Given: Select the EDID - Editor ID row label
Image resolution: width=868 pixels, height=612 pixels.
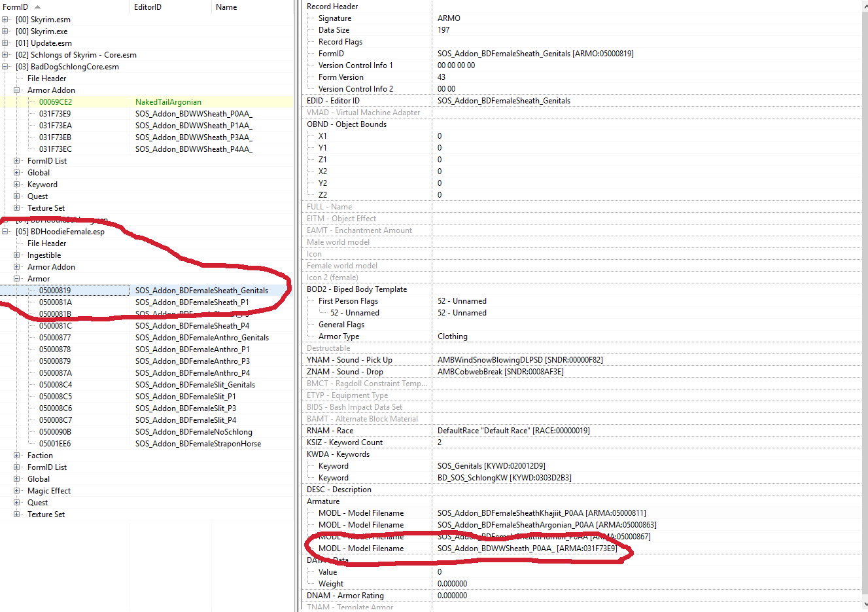Looking at the screenshot, I should click(x=333, y=101).
